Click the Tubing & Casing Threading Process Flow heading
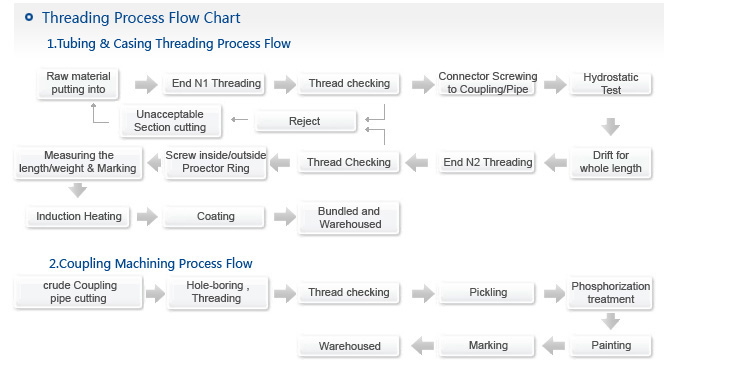This screenshot has height=370, width=743. 169,44
